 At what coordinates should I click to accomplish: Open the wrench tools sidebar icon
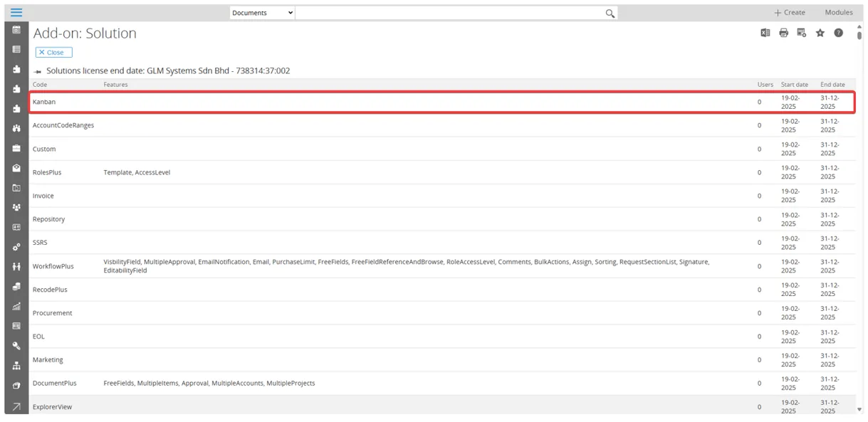point(16,346)
